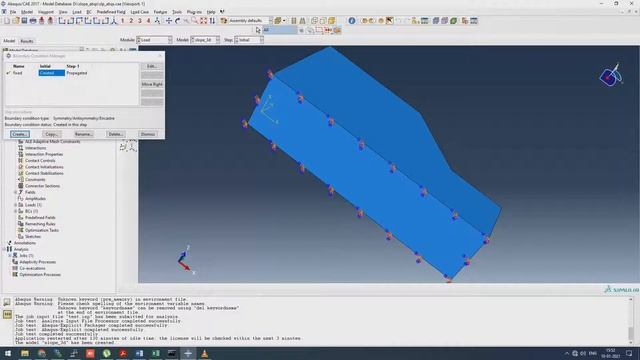Click the Create... button in BC Manager
The height and width of the screenshot is (360, 640).
tap(20, 134)
